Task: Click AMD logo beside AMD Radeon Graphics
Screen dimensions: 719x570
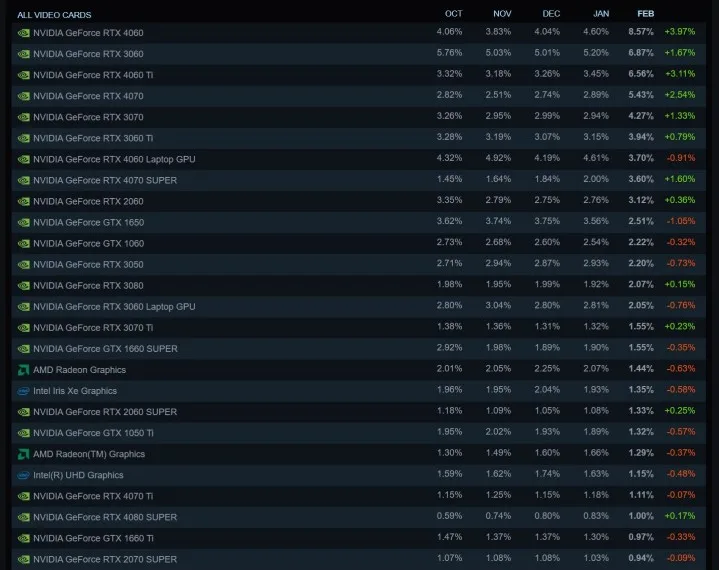Action: (x=23, y=370)
